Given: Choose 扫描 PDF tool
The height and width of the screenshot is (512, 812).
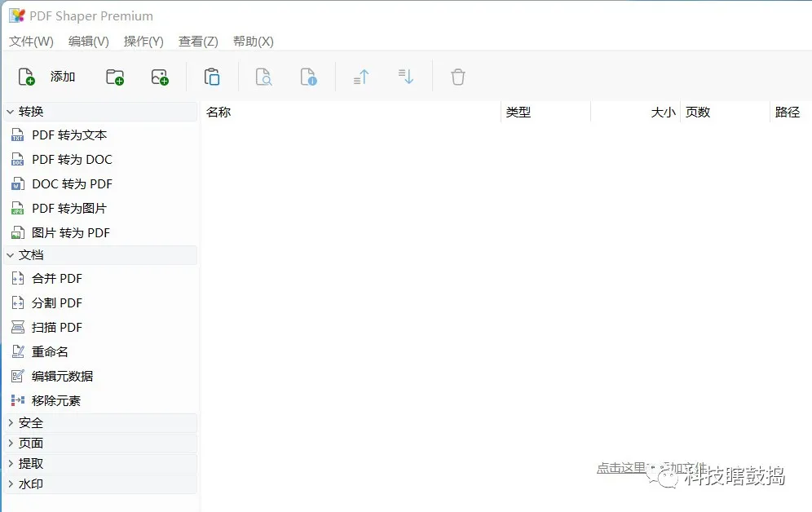Looking at the screenshot, I should 57,327.
